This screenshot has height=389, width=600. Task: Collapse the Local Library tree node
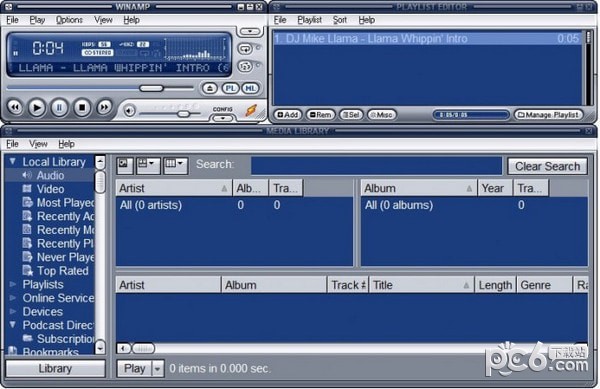[x=13, y=162]
